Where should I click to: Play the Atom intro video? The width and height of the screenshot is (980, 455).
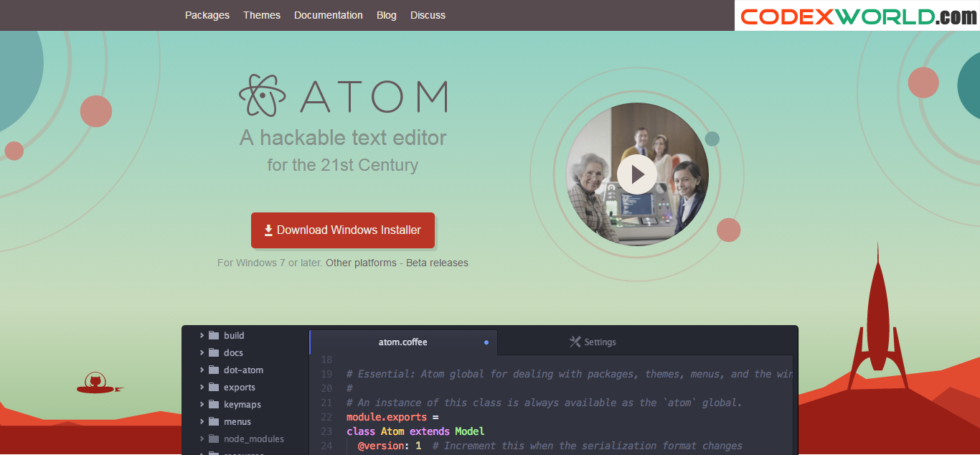click(636, 174)
